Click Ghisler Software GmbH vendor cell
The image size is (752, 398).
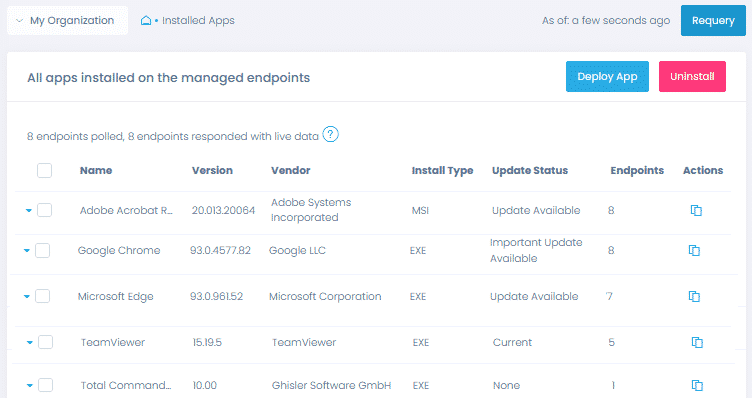(331, 385)
